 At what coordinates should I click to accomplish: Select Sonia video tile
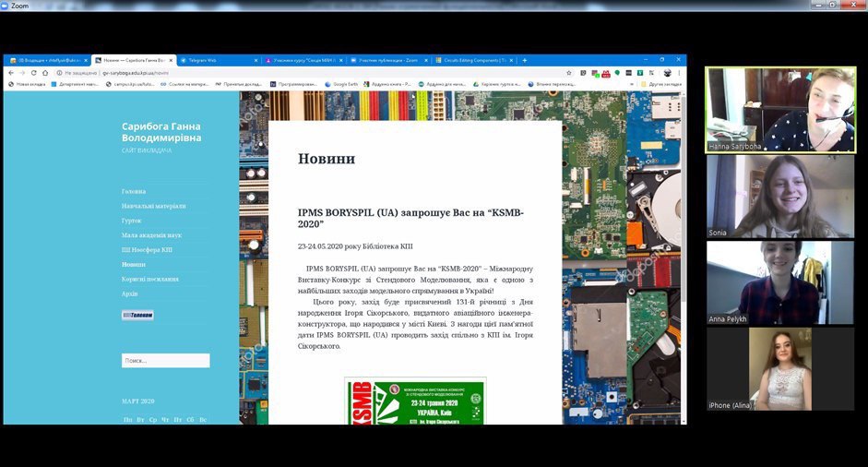[780, 196]
